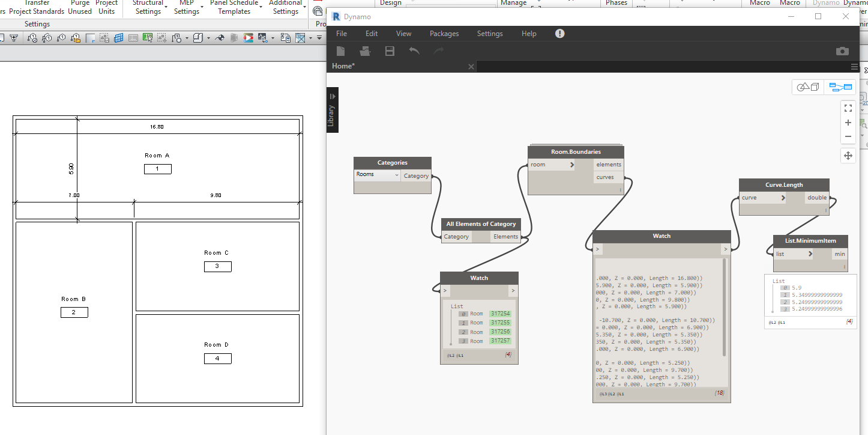Click the camera export-image icon in Dynamo

point(843,51)
